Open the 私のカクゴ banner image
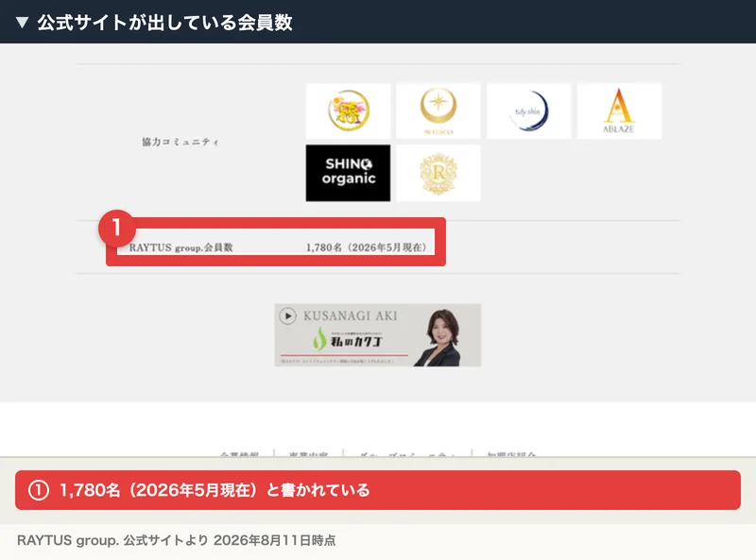 pos(378,335)
